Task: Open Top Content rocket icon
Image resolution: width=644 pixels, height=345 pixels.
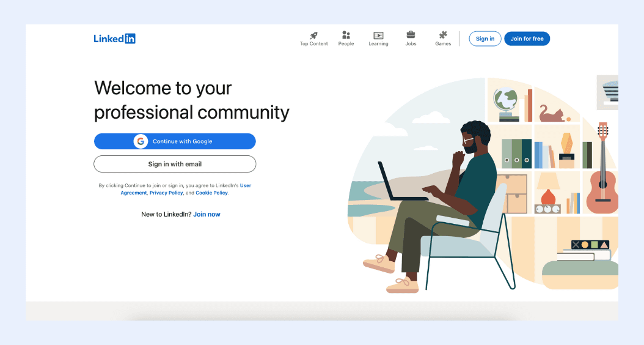Action: click(314, 35)
